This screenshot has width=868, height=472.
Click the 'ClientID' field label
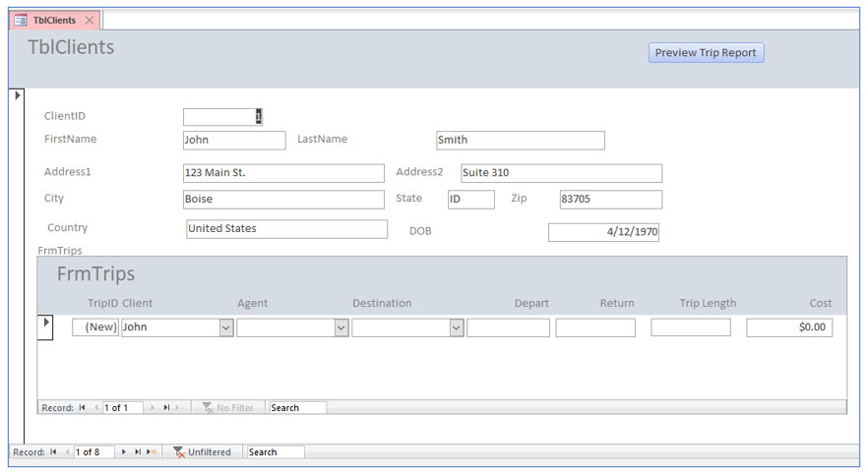point(65,116)
